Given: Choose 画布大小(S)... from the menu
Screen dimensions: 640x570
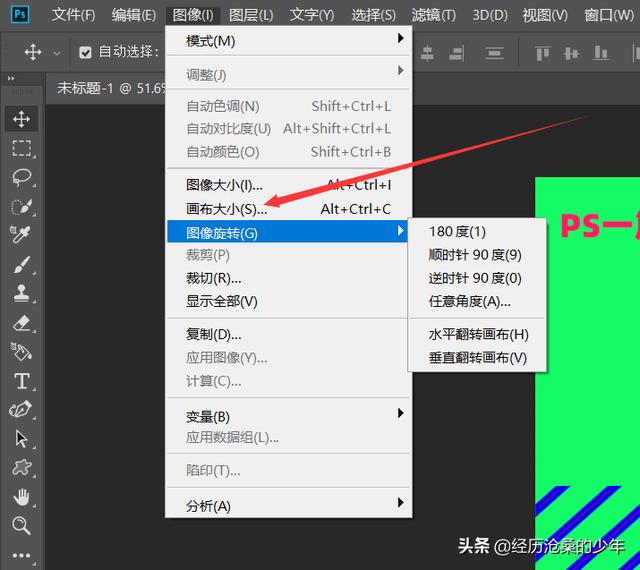Looking at the screenshot, I should click(288, 209).
